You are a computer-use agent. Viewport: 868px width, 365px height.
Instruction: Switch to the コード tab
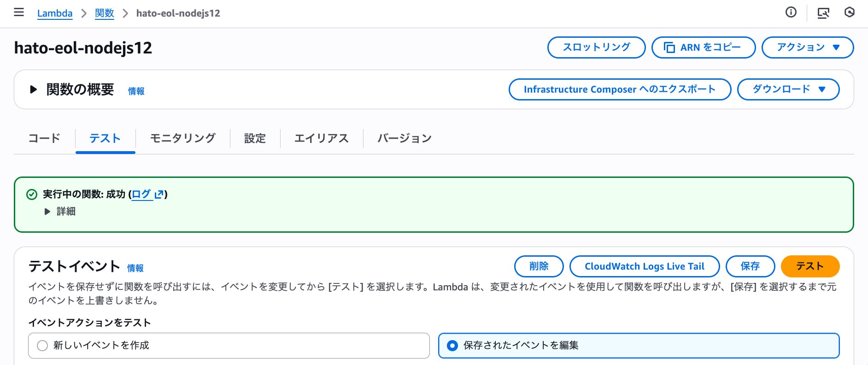coord(44,138)
